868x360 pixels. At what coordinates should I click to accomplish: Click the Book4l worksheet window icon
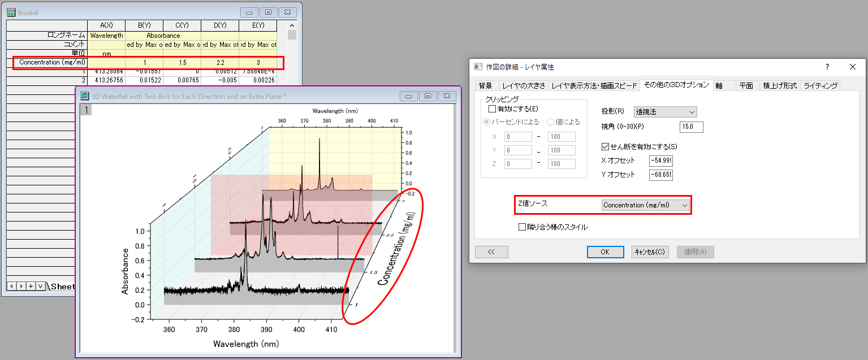(x=11, y=12)
